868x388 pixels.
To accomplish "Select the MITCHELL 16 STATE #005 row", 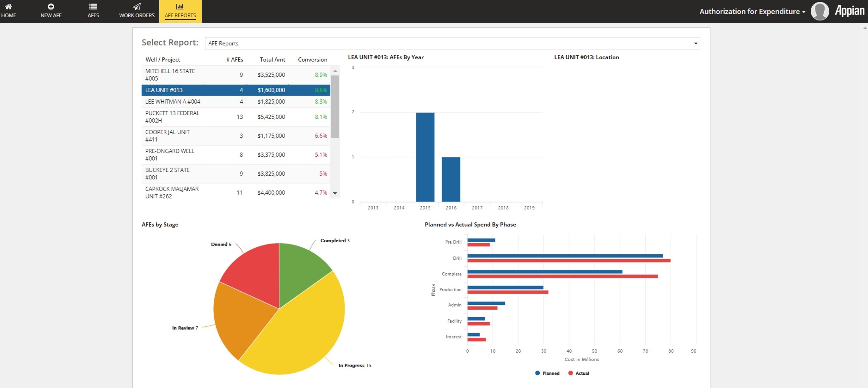I will [236, 75].
